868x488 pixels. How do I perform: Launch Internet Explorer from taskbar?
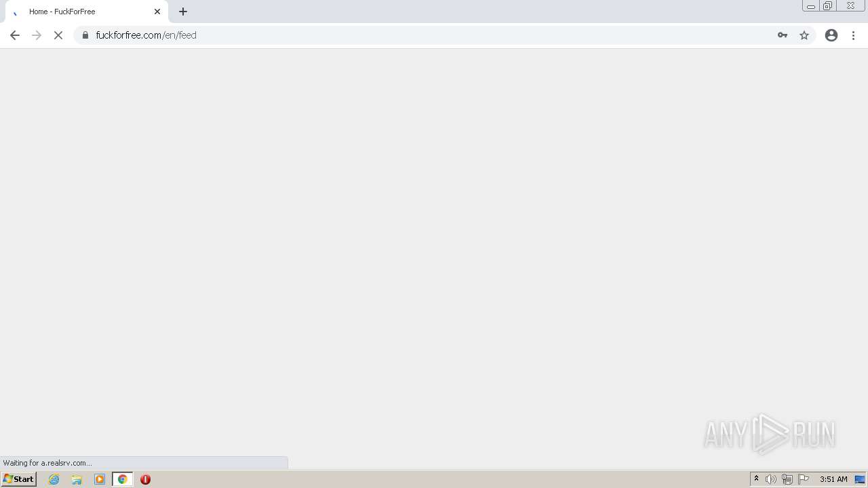(x=54, y=479)
